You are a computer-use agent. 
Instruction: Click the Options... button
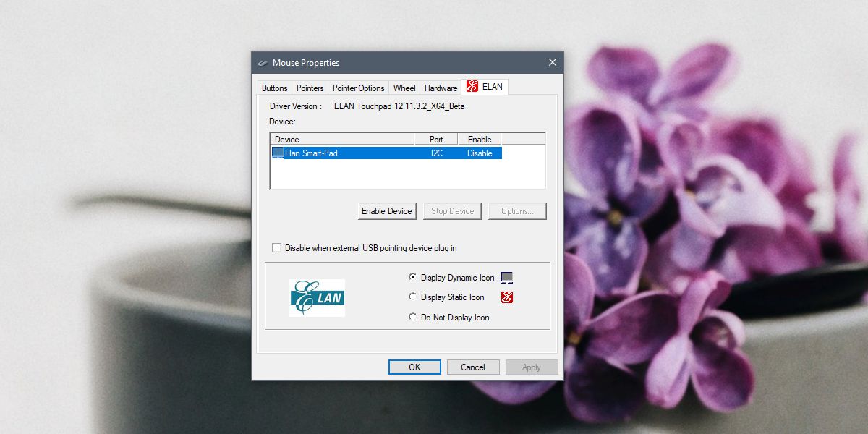tap(517, 211)
